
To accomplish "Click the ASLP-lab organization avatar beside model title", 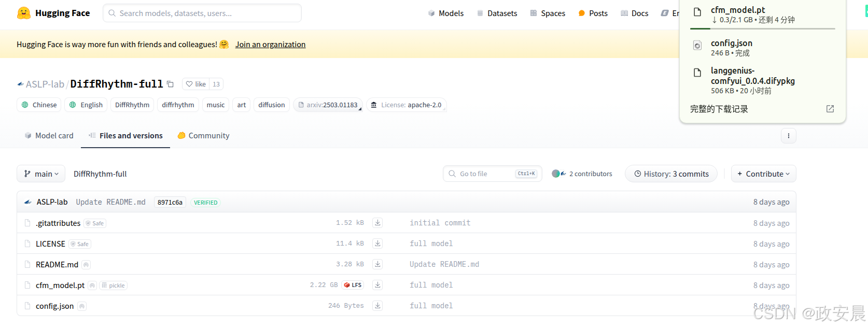I will (20, 84).
